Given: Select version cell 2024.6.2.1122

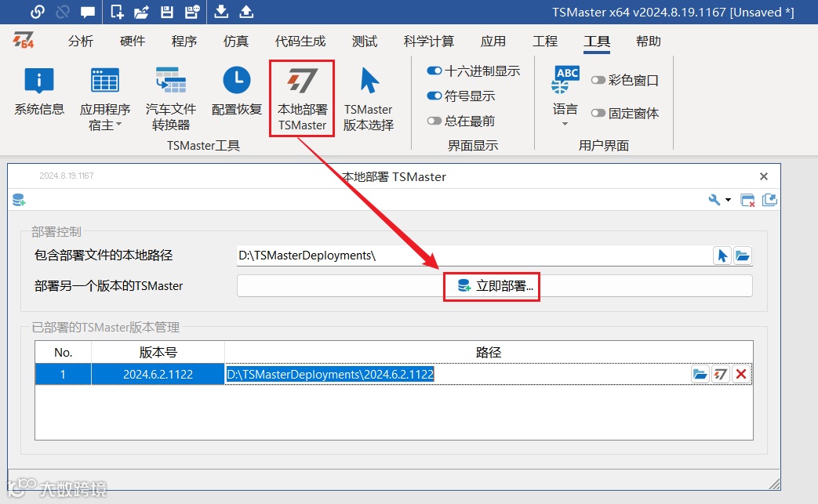Looking at the screenshot, I should (158, 374).
